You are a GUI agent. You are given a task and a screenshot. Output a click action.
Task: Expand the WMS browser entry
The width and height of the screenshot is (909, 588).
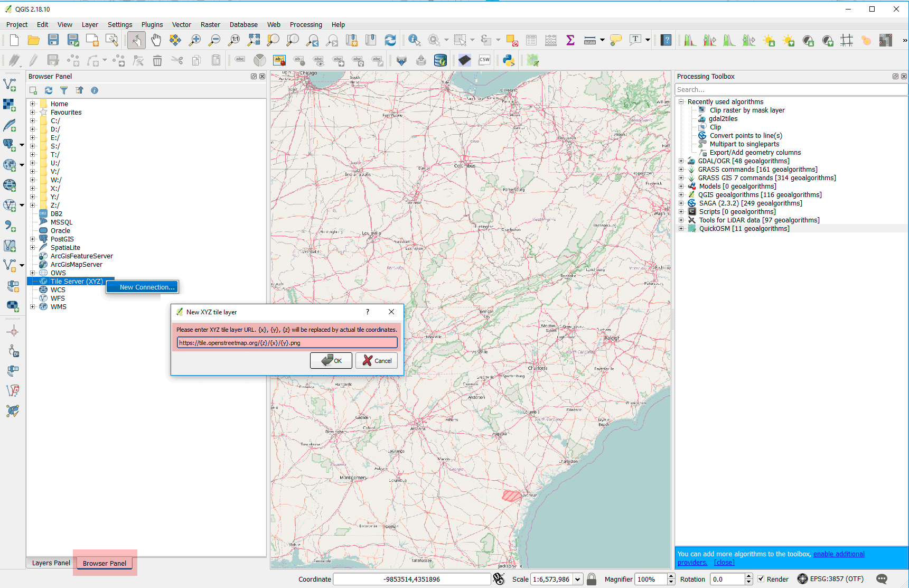tap(33, 307)
